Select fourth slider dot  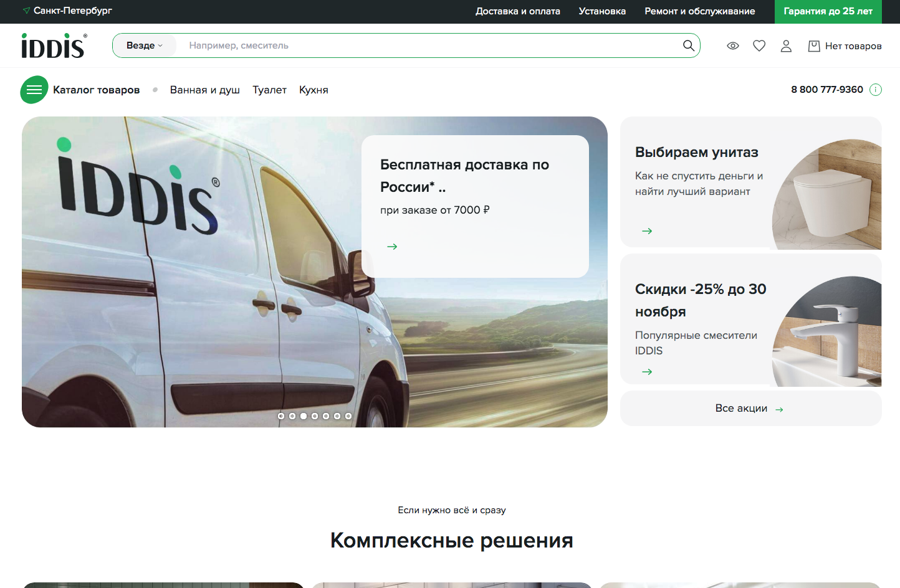pos(315,416)
